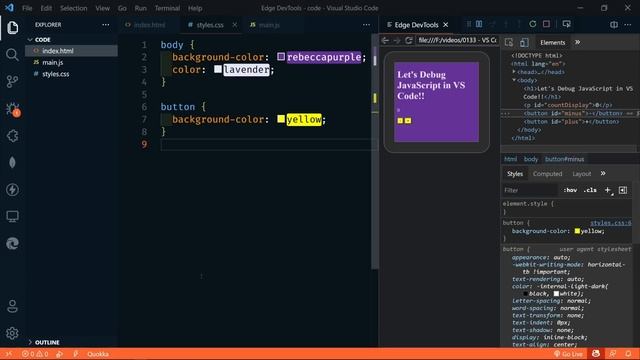Viewport: 640px width, 360px height.
Task: Click errors and warnings count in status bar
Action: click(35, 354)
